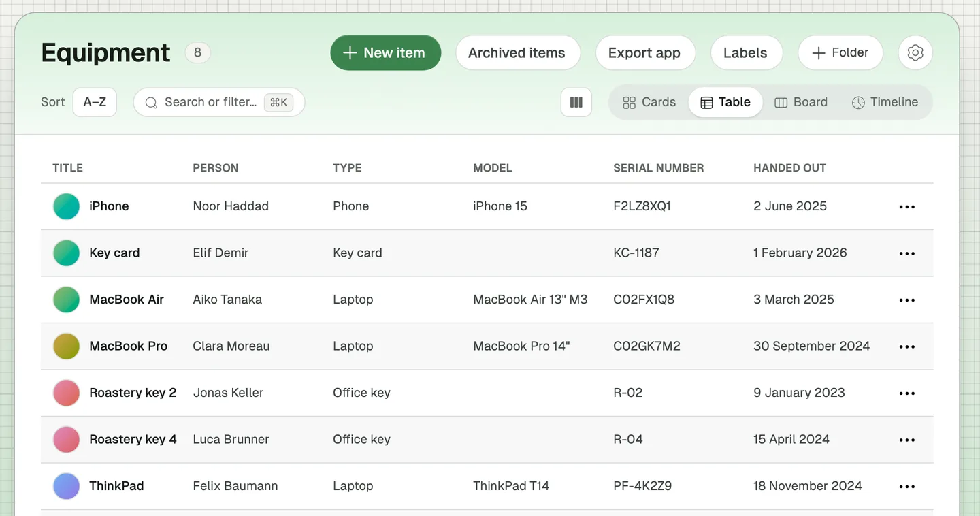Image resolution: width=980 pixels, height=516 pixels.
Task: Click serial number C02GK7M2
Action: pyautogui.click(x=647, y=346)
